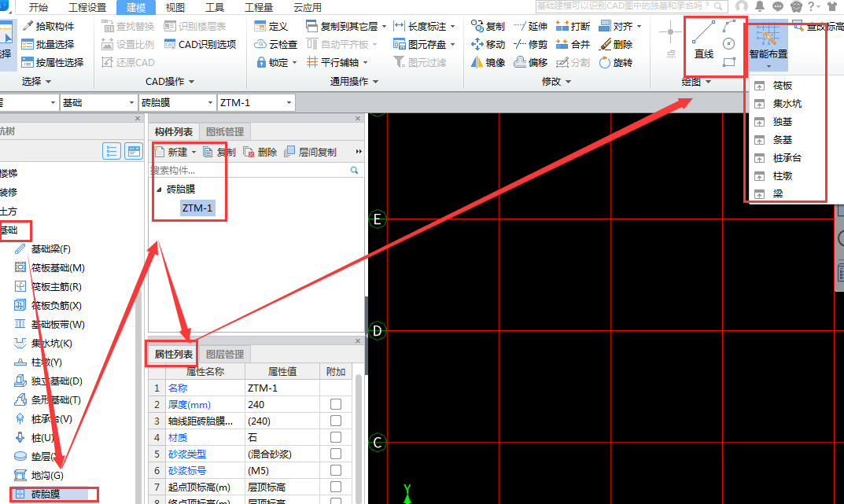Viewport: 844px width, 504px height.
Task: Click 删除 in component list toolbar
Action: click(260, 153)
